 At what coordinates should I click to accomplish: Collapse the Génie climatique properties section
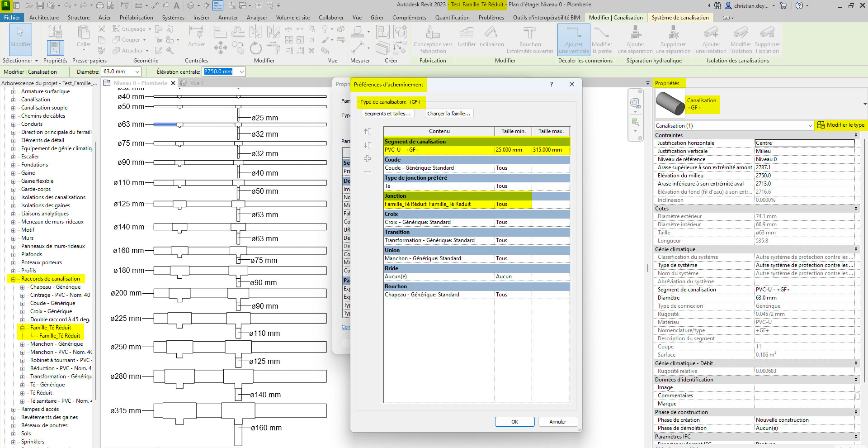[856, 249]
